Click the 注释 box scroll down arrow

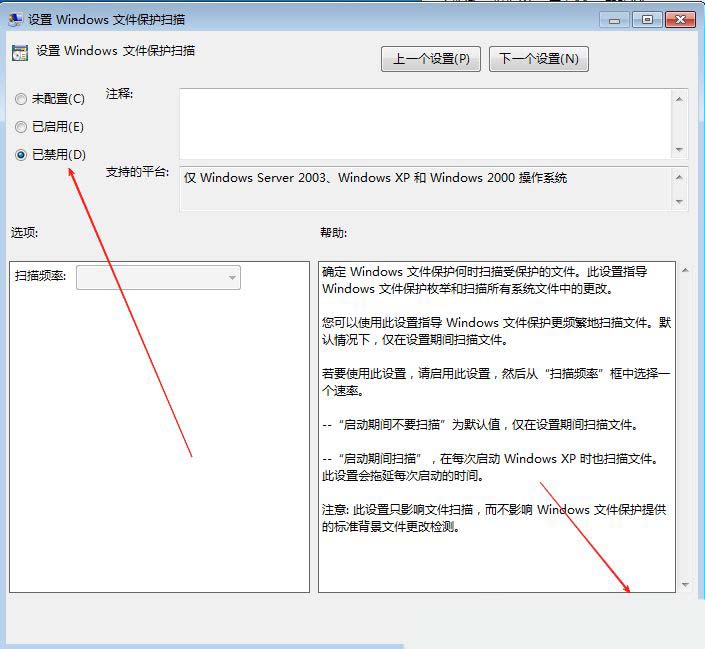coord(679,149)
